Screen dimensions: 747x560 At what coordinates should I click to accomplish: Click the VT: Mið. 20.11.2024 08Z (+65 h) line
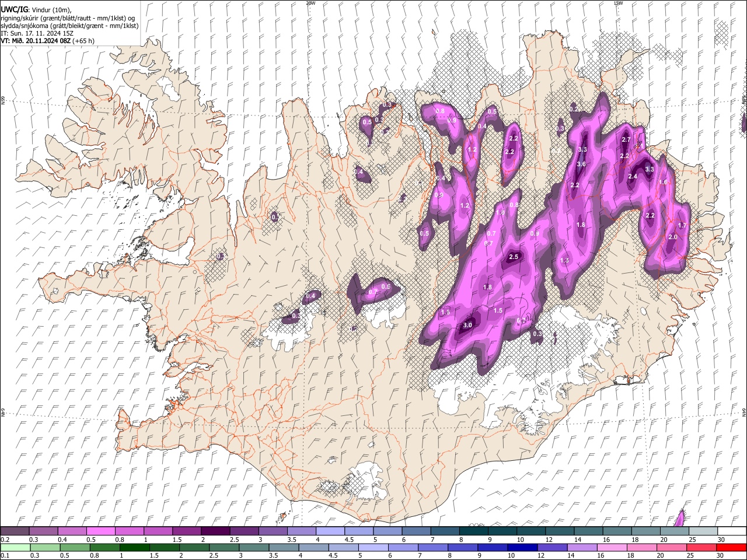pyautogui.click(x=47, y=41)
